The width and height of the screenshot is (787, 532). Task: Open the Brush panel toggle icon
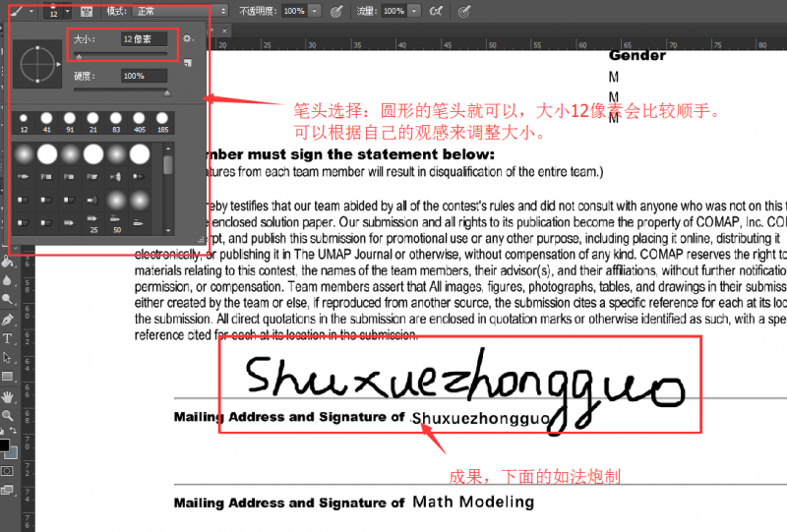(x=86, y=10)
